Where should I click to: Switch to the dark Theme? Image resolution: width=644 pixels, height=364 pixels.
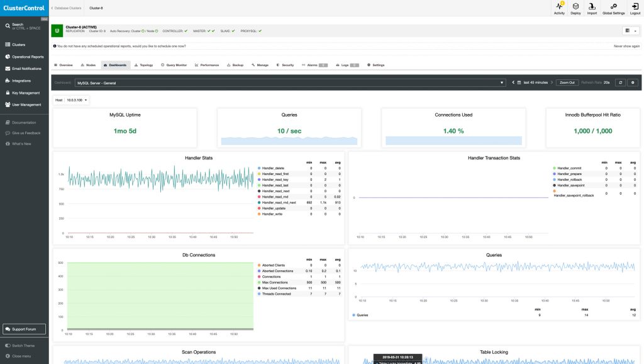(19, 345)
